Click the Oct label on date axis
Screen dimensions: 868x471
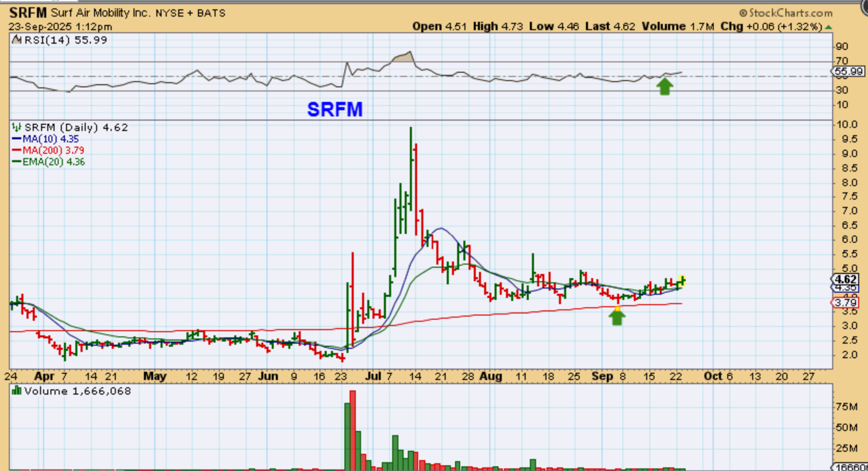pos(713,376)
